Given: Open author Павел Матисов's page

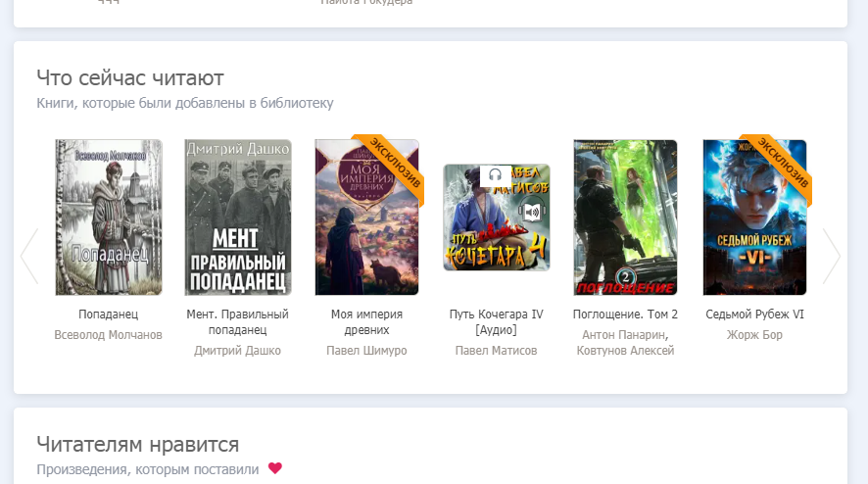Looking at the screenshot, I should [496, 351].
